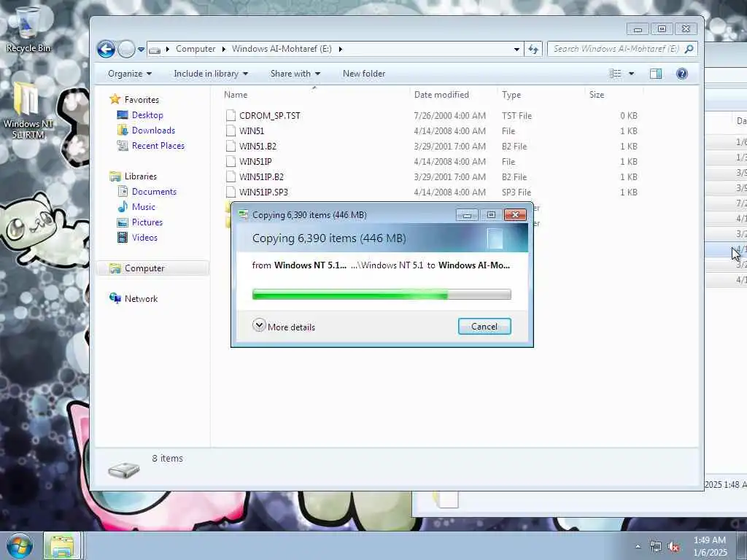
Task: Open the address bar history dropdown arrow
Action: tap(516, 49)
